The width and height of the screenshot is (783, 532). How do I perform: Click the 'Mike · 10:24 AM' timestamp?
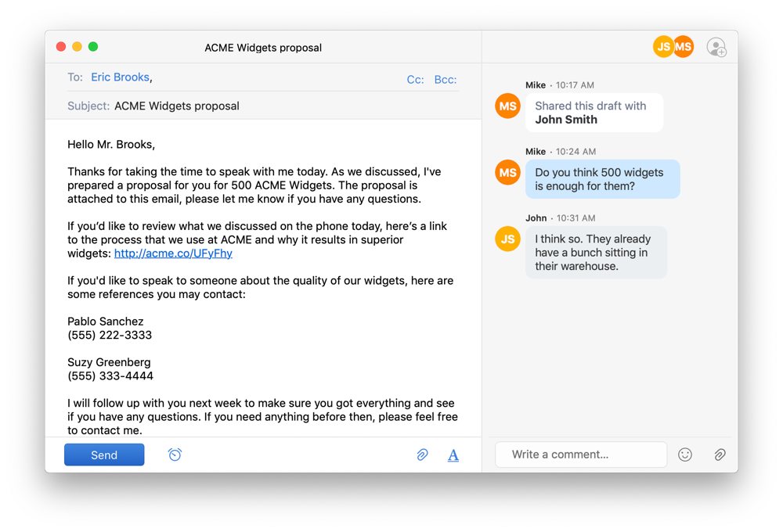pyautogui.click(x=561, y=151)
